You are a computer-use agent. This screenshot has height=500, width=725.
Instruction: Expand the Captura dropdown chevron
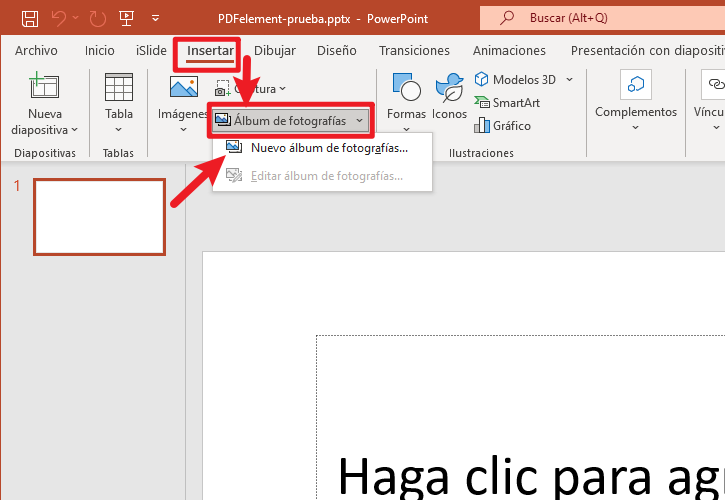click(x=283, y=88)
